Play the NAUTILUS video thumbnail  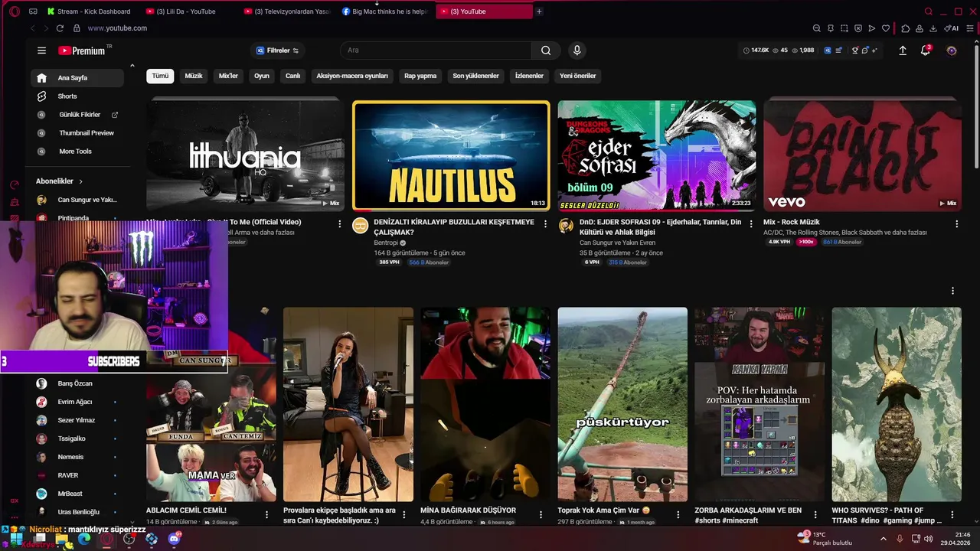pos(451,155)
